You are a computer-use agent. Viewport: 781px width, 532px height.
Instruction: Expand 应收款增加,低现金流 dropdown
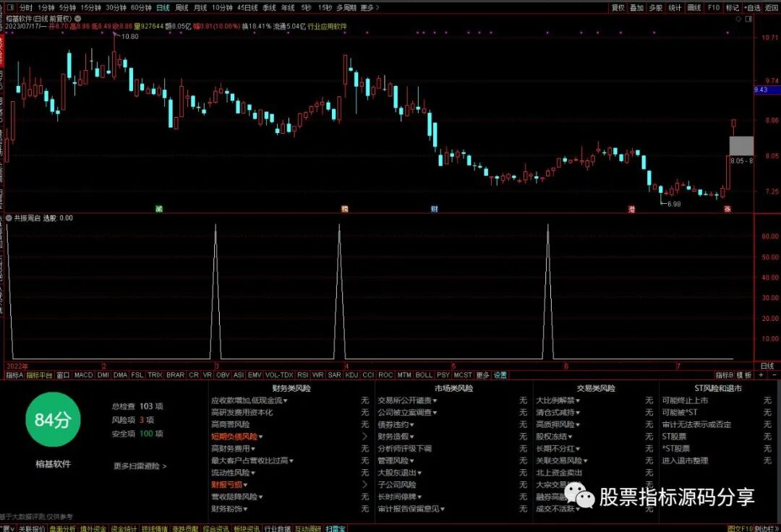[x=286, y=400]
